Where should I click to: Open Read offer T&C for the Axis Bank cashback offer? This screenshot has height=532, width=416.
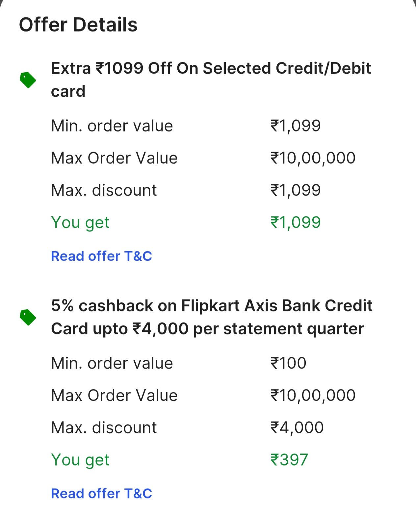[x=101, y=494]
